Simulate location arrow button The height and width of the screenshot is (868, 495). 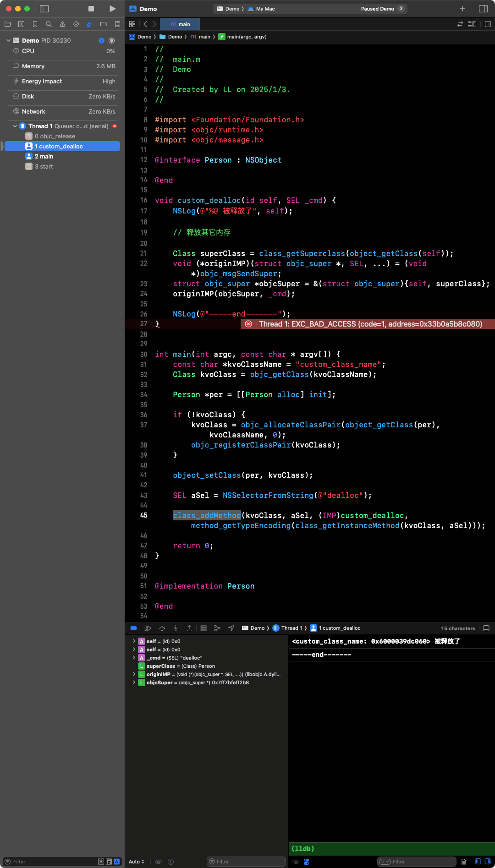[x=231, y=628]
